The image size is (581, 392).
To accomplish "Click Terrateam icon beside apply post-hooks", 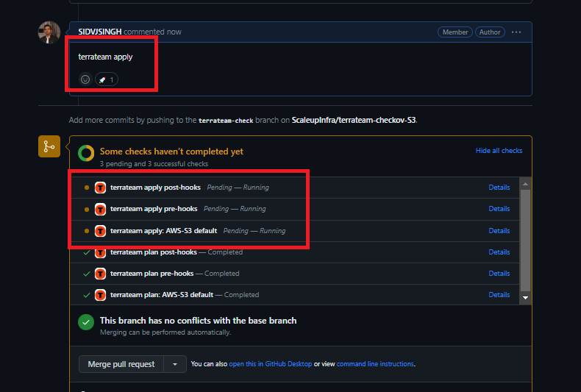I will [101, 188].
